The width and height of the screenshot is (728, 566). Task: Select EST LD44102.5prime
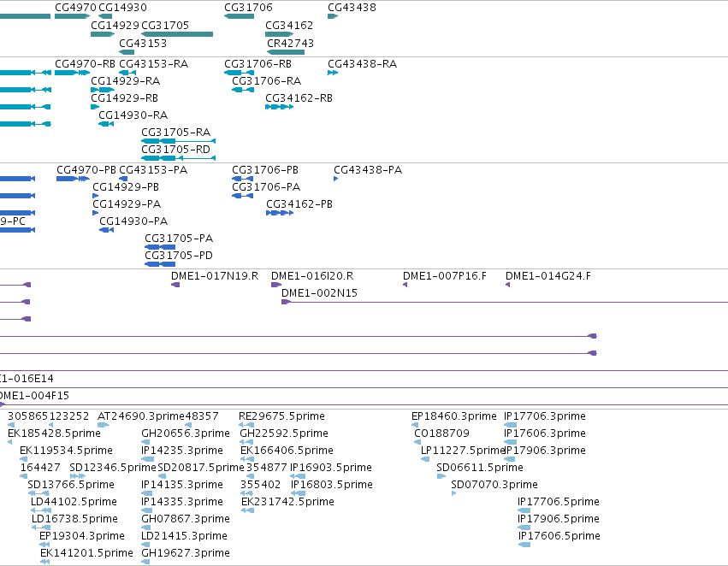(41, 510)
